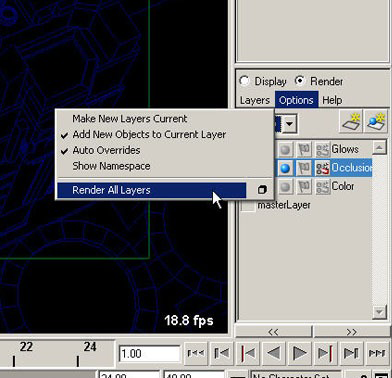
Task: Step forward one key
Action: [x=325, y=353]
